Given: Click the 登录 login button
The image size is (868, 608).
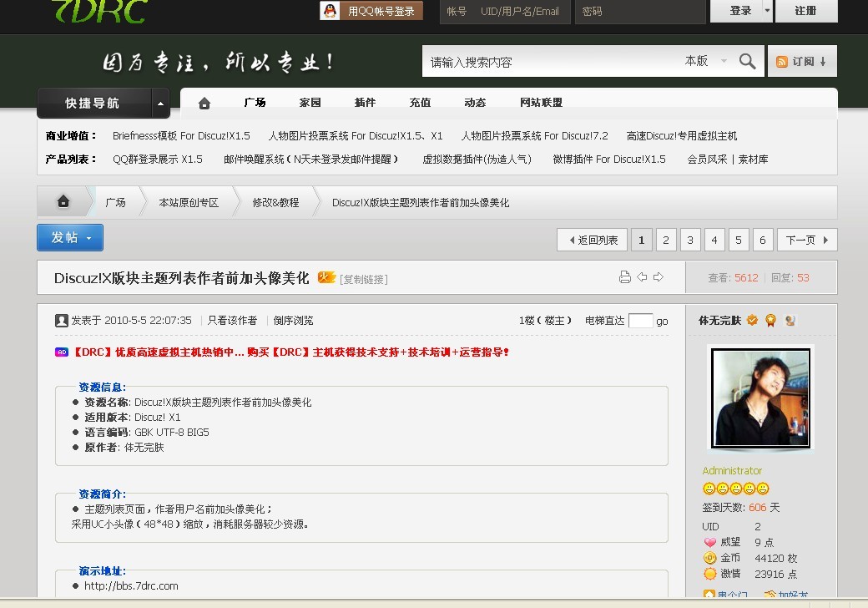Looking at the screenshot, I should click(740, 11).
